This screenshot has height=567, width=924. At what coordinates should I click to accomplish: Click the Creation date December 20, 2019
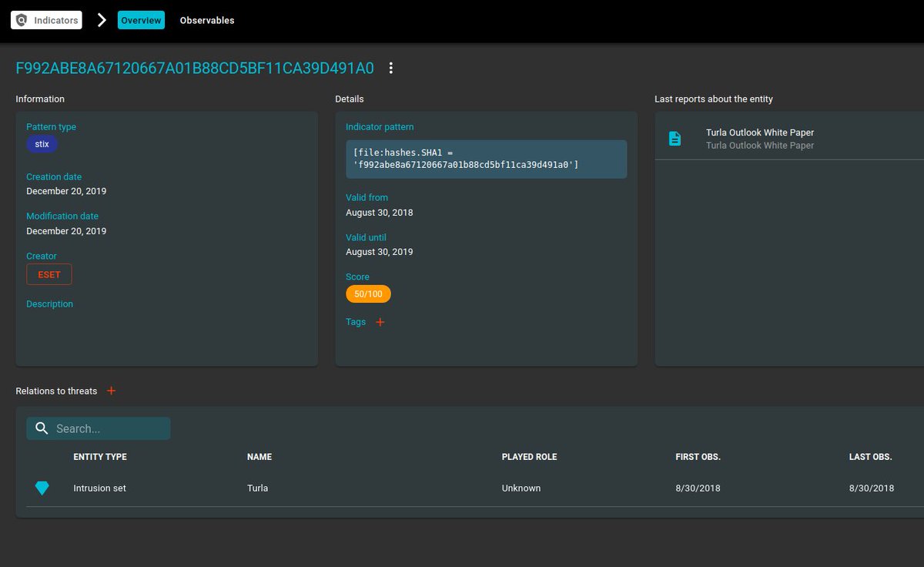(66, 191)
